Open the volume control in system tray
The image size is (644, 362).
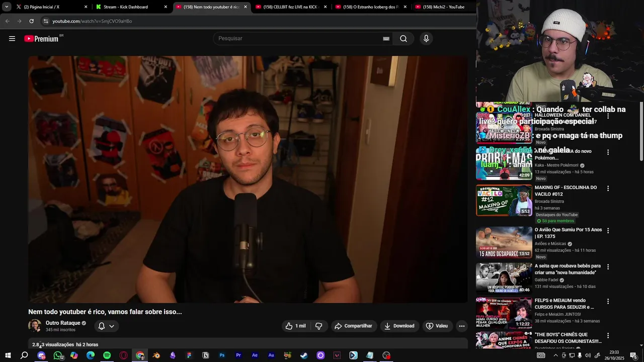pos(588,355)
